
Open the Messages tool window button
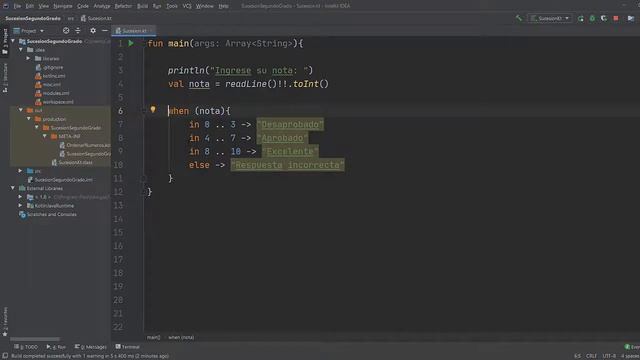pyautogui.click(x=91, y=347)
